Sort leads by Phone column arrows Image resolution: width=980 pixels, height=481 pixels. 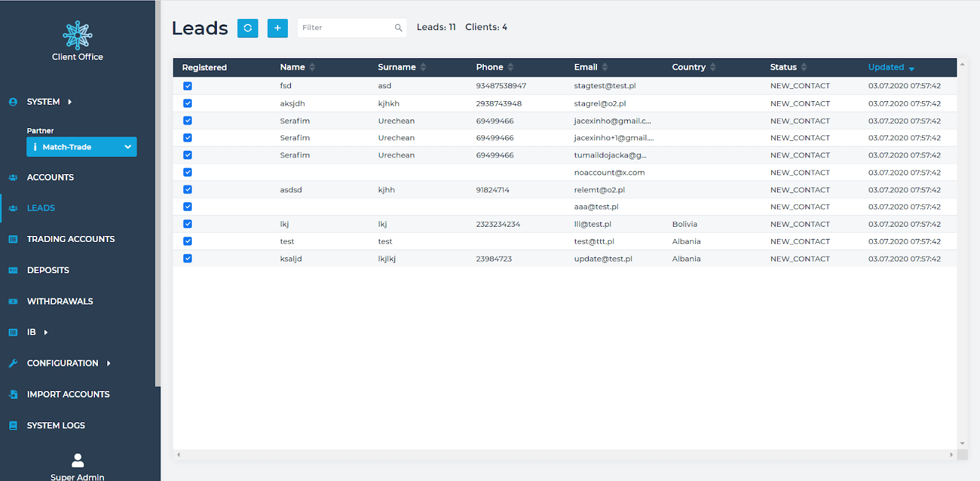(511, 67)
